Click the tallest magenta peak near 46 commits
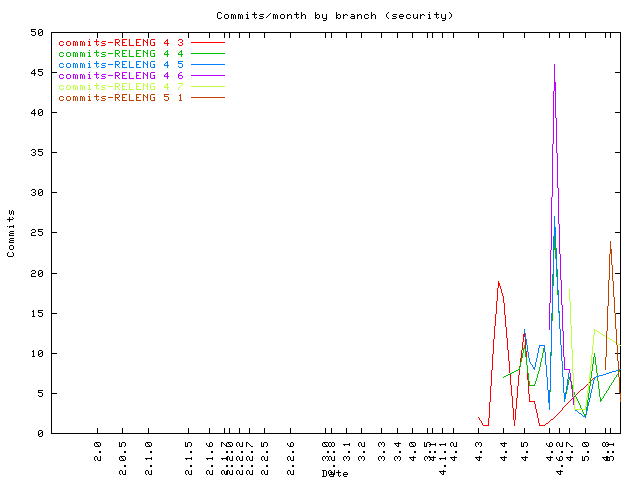Image resolution: width=640 pixels, height=480 pixels. pos(554,66)
